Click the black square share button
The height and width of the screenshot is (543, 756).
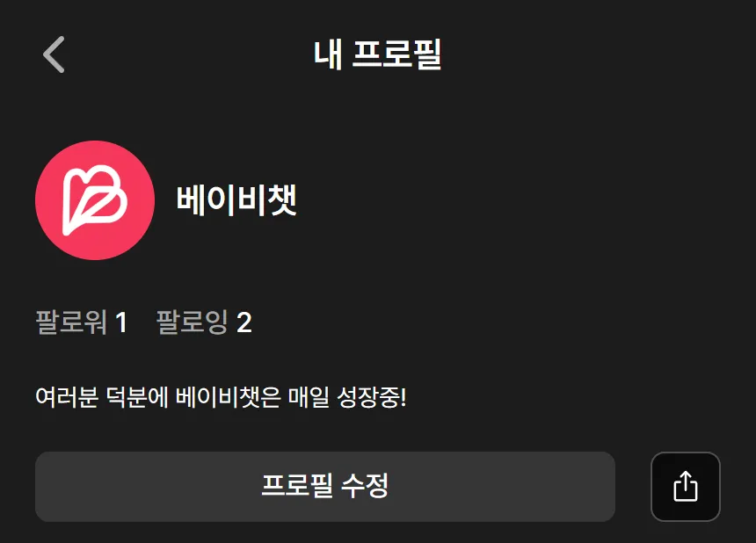coord(685,487)
